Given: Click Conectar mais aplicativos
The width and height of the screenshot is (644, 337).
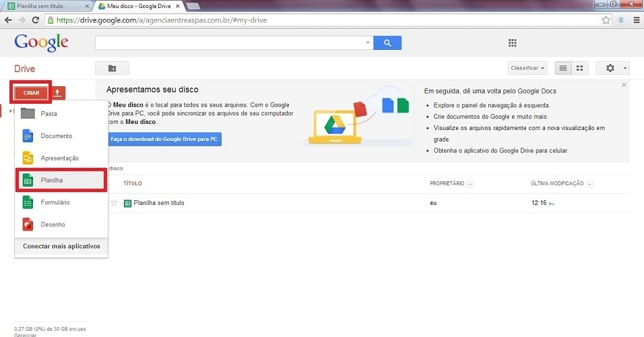Looking at the screenshot, I should click(x=61, y=246).
